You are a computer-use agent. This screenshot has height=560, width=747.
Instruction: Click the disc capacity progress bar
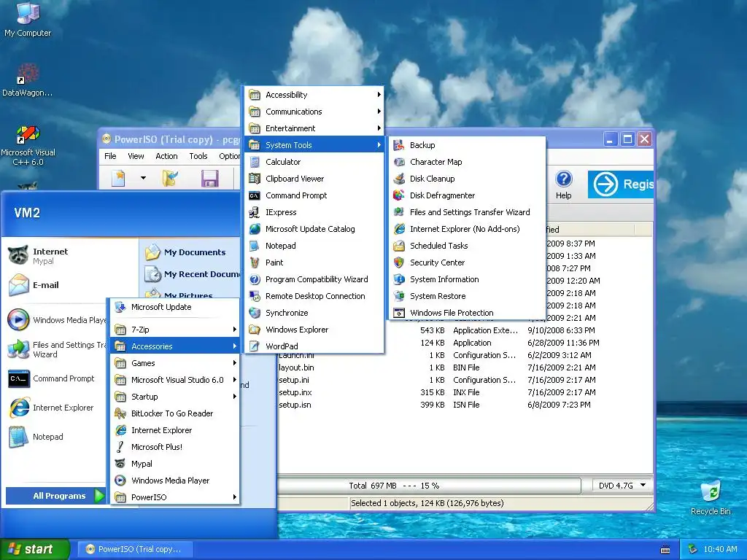coord(429,486)
